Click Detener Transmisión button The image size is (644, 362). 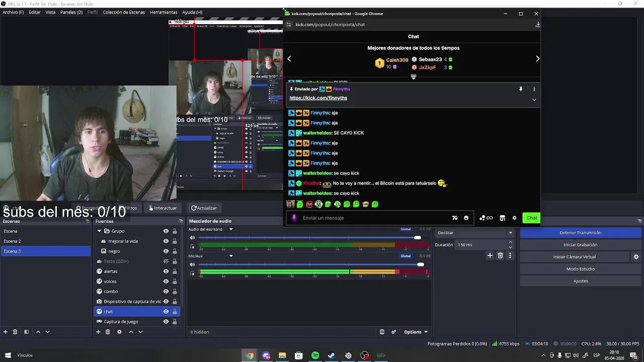[580, 233]
